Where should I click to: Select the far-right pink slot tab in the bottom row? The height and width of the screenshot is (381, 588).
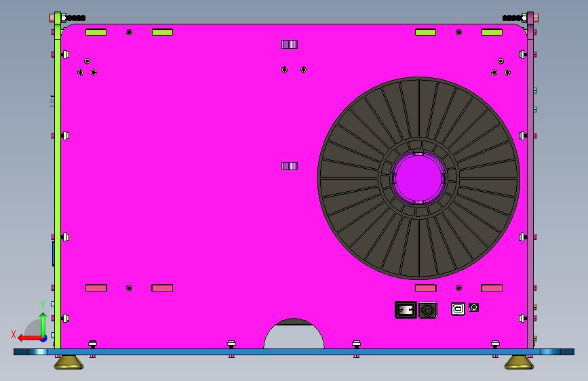492,288
